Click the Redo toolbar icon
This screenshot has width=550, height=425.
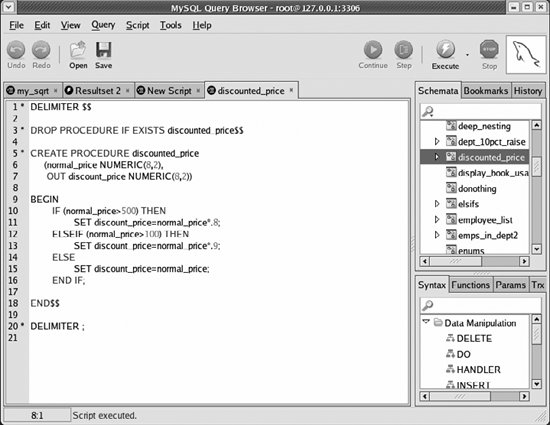click(x=41, y=50)
